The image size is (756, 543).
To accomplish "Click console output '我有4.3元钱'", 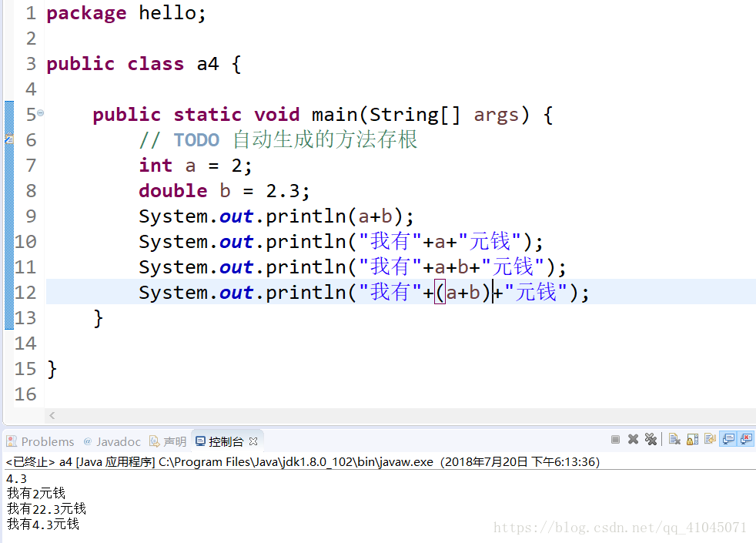I will point(43,524).
